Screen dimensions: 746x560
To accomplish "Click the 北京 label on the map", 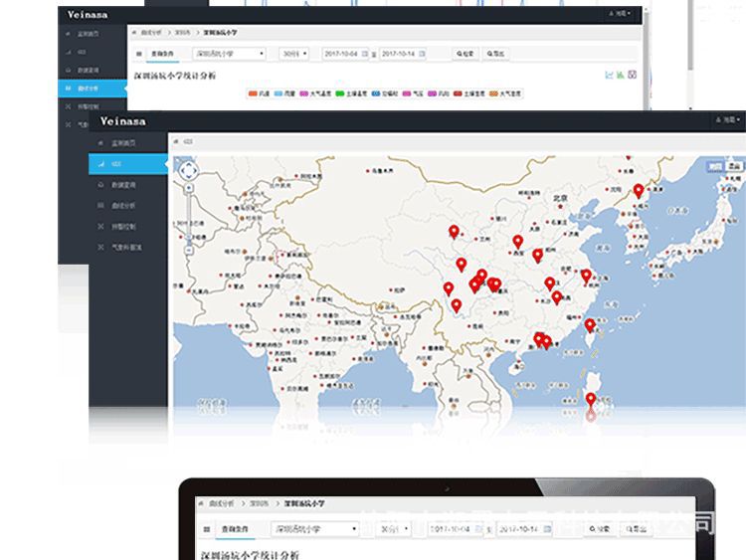I will click(560, 198).
